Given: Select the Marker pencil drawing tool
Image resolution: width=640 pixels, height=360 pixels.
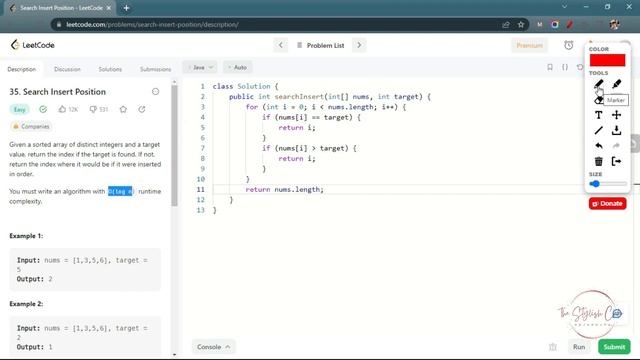Looking at the screenshot, I should pos(598,84).
